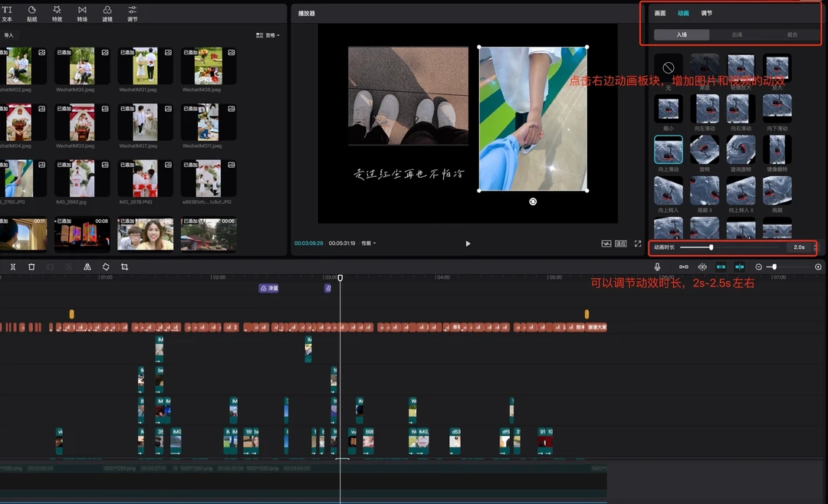Open the 转场 (Transitions) panel
The height and width of the screenshot is (504, 828).
coord(82,13)
